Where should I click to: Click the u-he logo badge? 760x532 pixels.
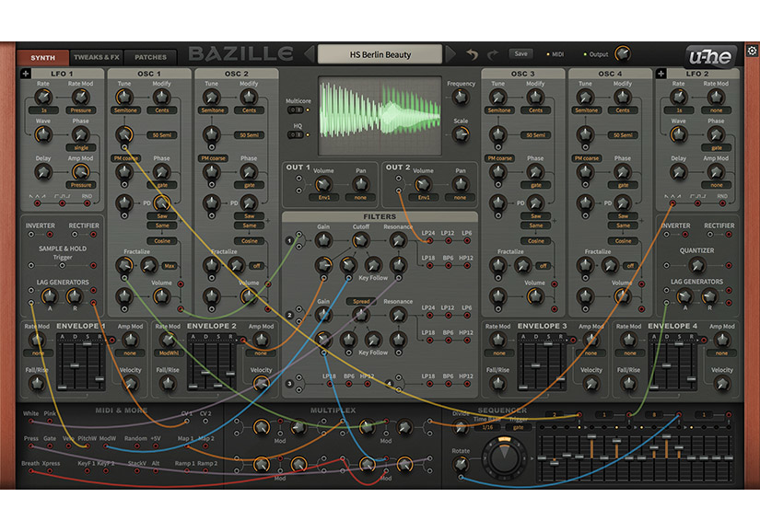pyautogui.click(x=710, y=57)
